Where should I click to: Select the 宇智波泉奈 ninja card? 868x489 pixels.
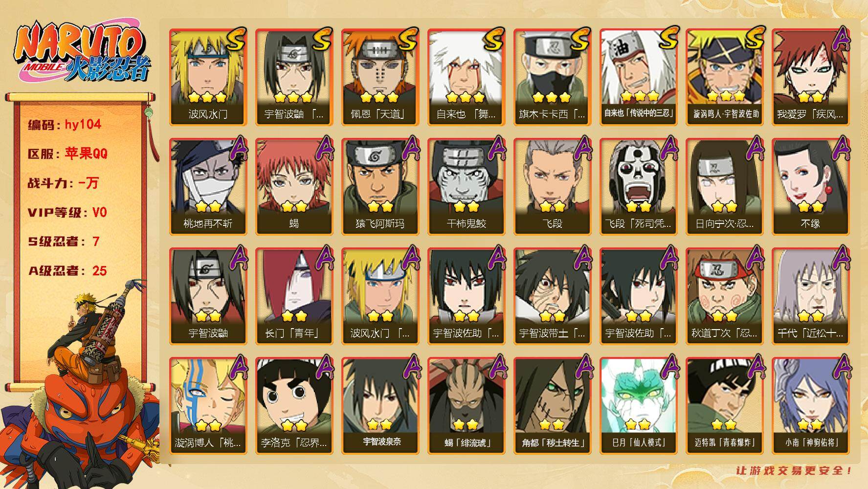(380, 405)
